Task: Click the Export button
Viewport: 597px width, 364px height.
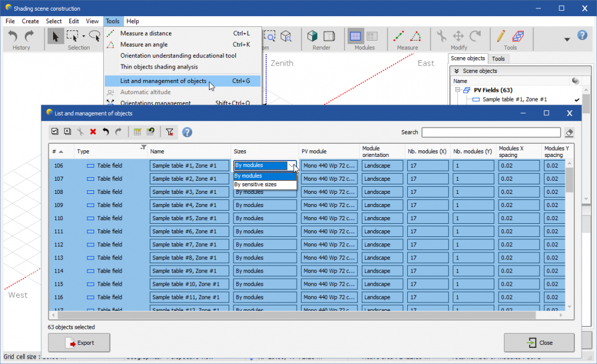Action: coord(79,343)
